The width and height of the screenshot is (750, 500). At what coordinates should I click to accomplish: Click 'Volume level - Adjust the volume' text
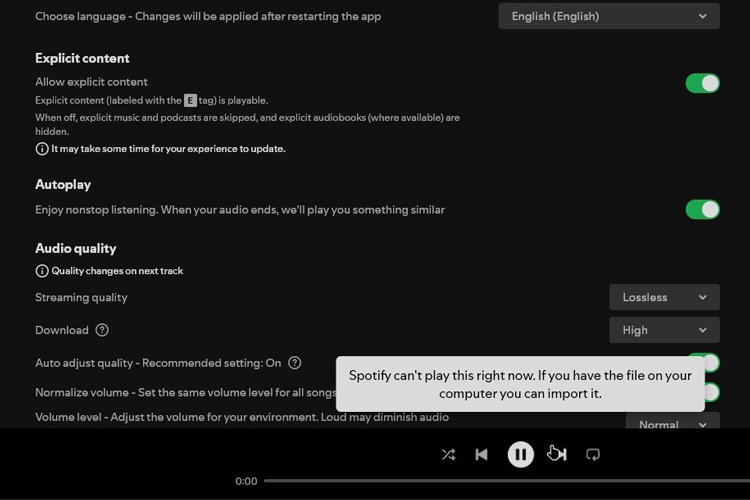(242, 417)
